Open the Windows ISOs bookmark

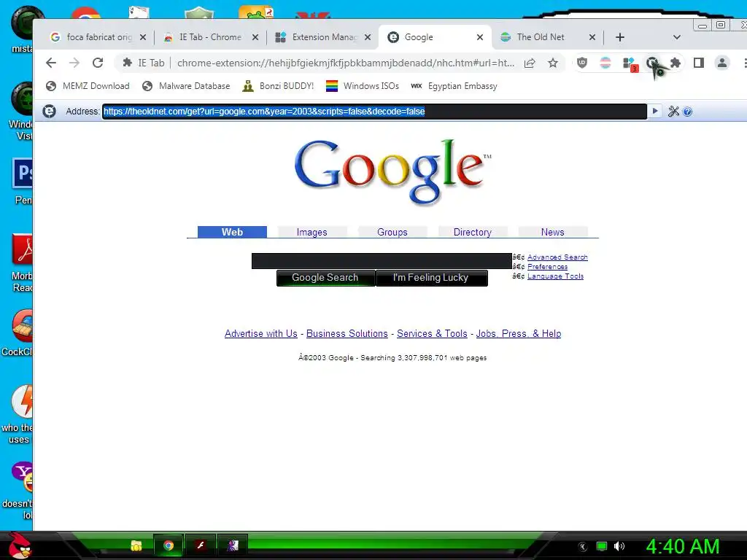(363, 86)
